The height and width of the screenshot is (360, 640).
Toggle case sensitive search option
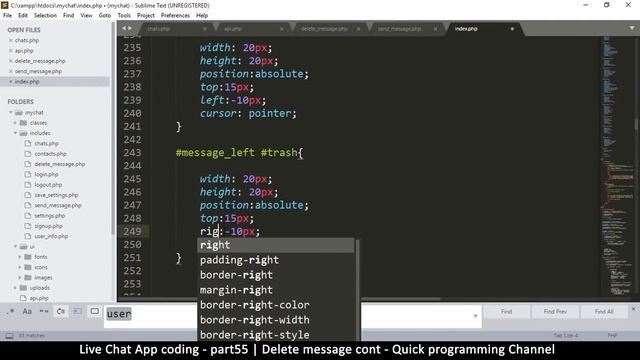pos(27,311)
